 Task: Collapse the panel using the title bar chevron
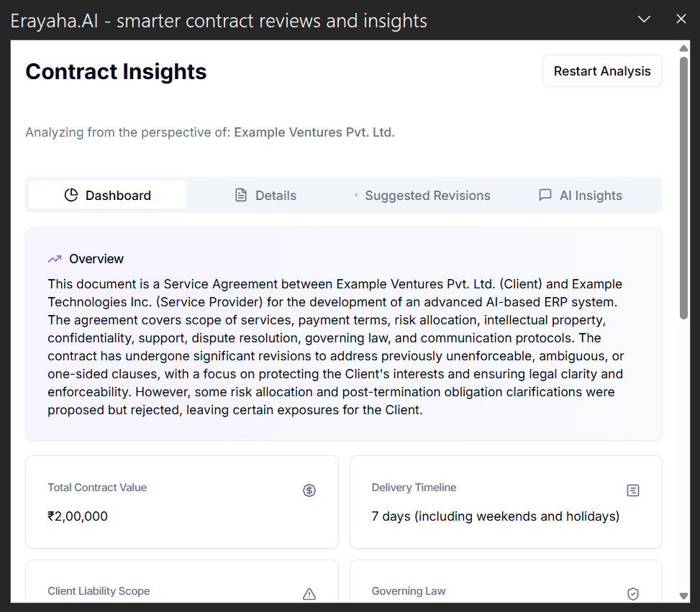click(x=644, y=19)
